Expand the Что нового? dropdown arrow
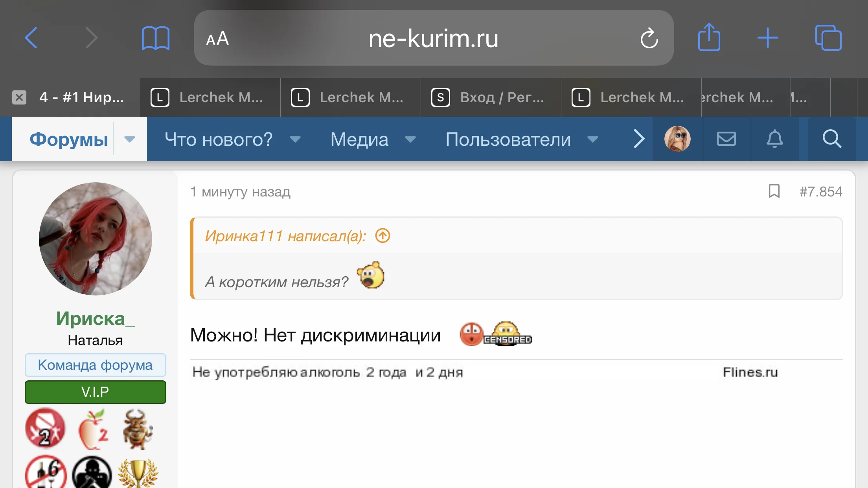Image resolution: width=868 pixels, height=488 pixels. (295, 139)
